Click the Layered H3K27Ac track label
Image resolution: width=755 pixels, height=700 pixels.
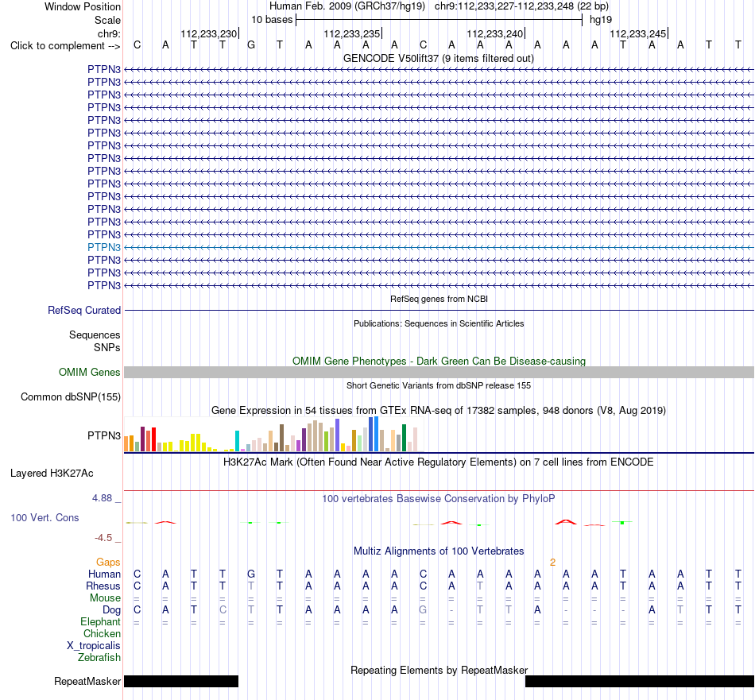[x=52, y=474]
